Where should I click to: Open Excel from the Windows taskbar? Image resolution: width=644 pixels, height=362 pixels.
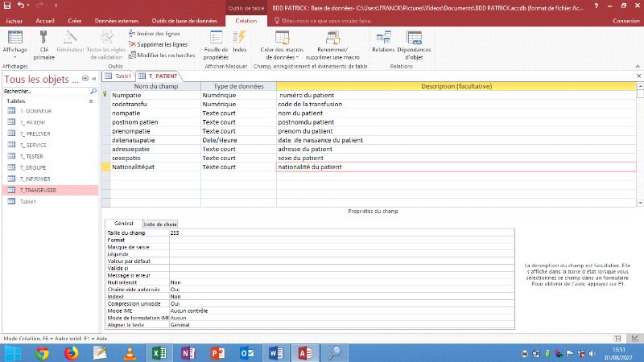(x=159, y=352)
